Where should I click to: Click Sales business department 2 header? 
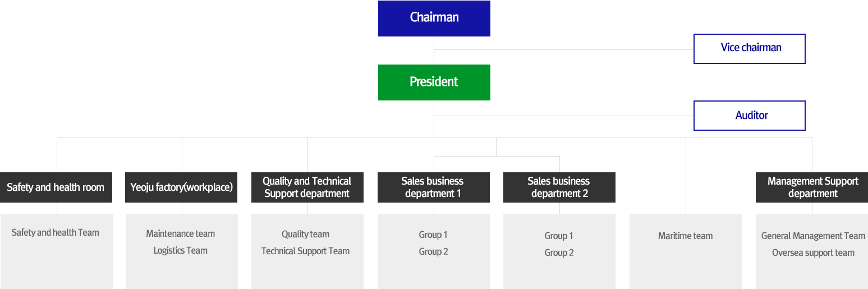559,187
